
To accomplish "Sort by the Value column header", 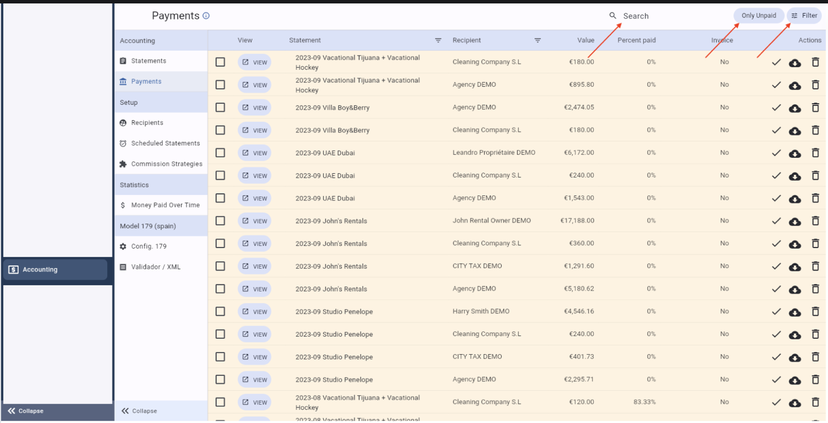I will pos(586,40).
